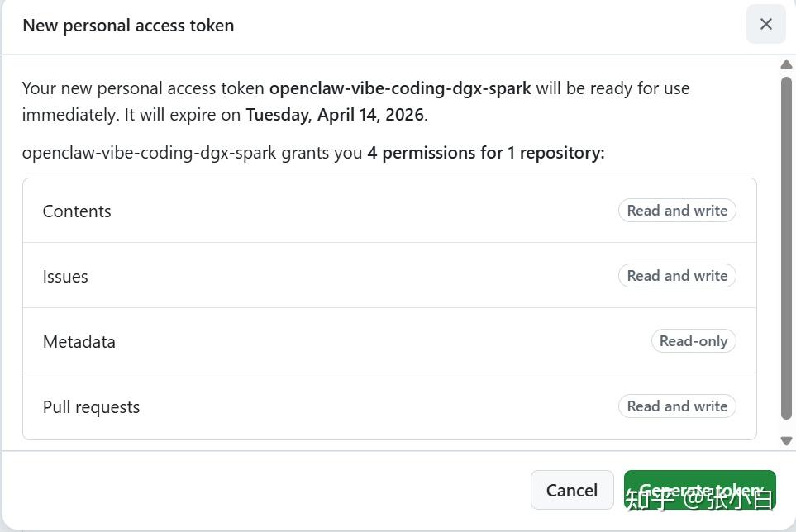Click the Generate token button
The width and height of the screenshot is (796, 532).
click(x=699, y=490)
